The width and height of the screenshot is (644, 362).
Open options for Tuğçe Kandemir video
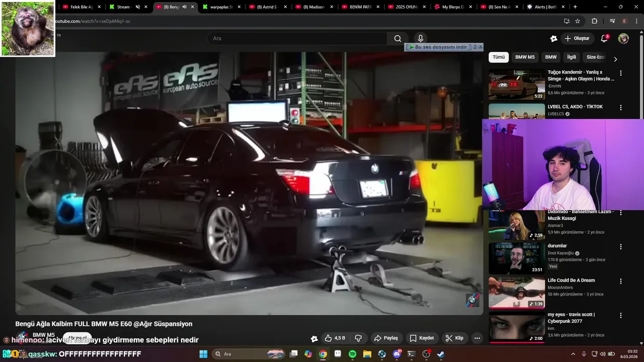[x=620, y=73]
